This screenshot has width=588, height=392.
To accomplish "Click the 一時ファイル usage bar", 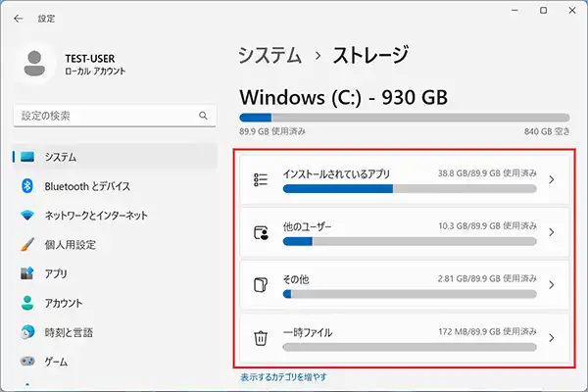I will click(410, 347).
